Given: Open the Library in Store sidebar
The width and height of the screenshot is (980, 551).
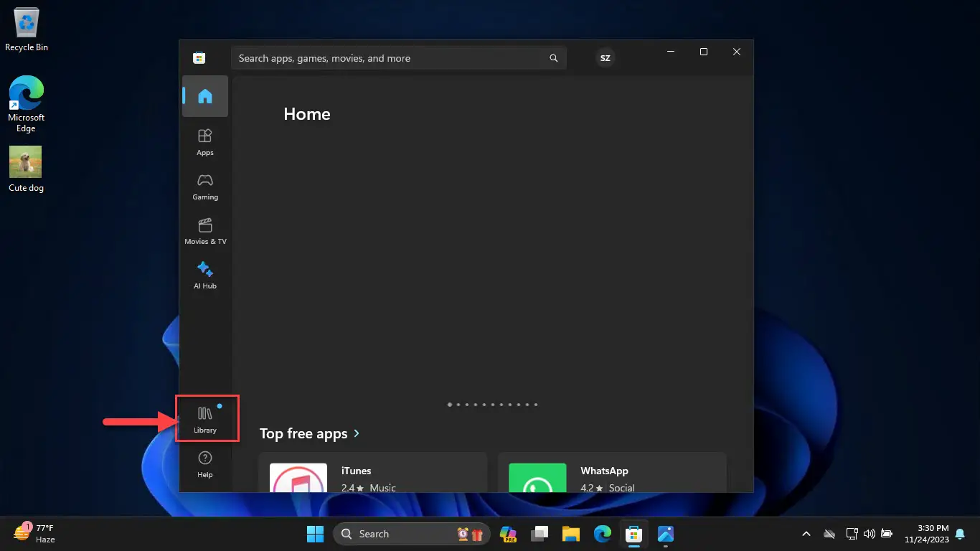Looking at the screenshot, I should tap(205, 419).
